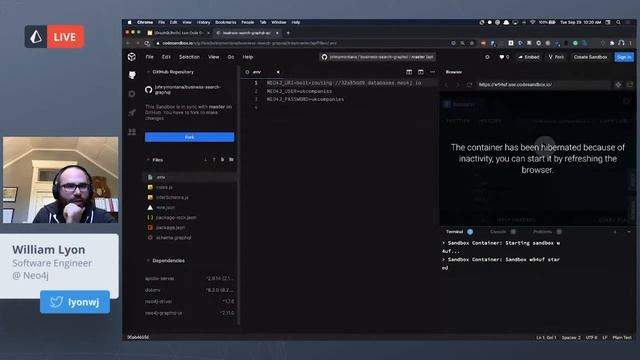The image size is (640, 360).
Task: Click the GitHub repo path in the header
Action: (x=378, y=57)
